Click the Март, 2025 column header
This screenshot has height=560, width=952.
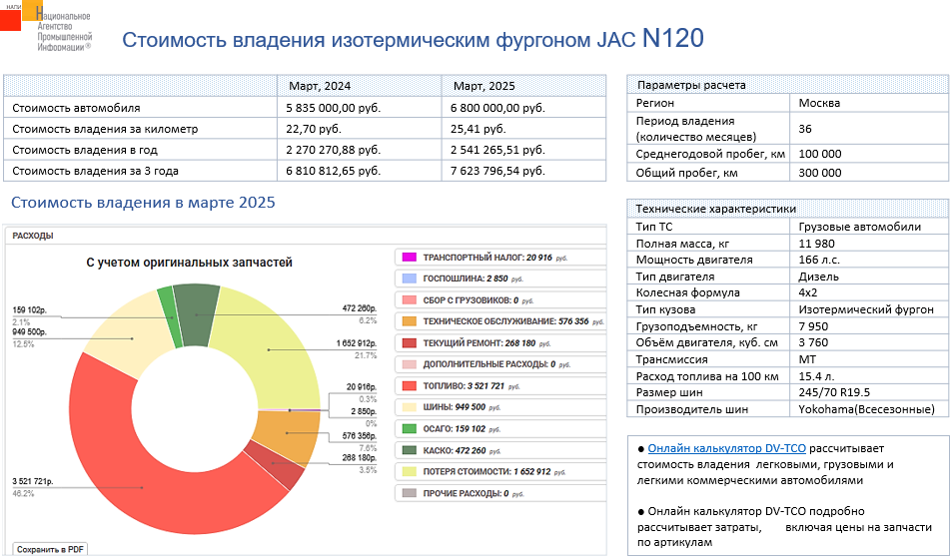point(485,85)
